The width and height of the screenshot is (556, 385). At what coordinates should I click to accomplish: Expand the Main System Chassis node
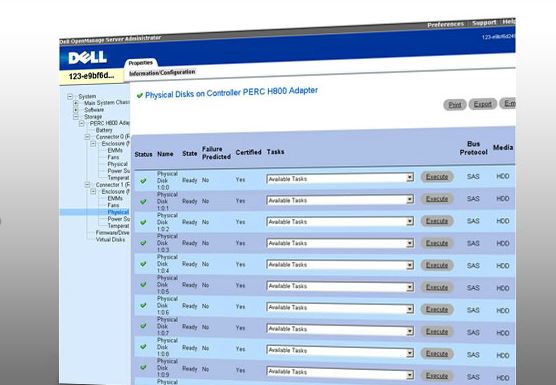pos(76,103)
